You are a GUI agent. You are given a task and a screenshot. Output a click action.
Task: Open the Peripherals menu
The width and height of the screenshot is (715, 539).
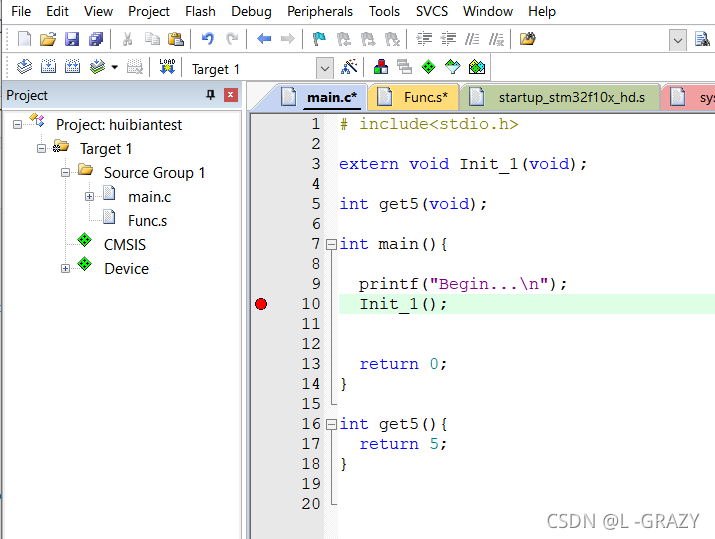[x=320, y=11]
